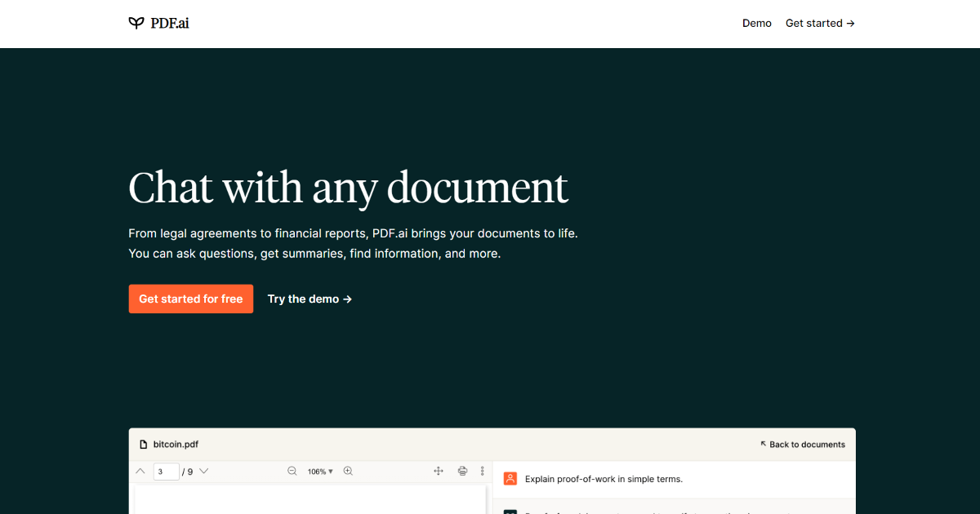Open the three-dot more options icon
Viewport: 980px width, 514px height.
(x=482, y=471)
